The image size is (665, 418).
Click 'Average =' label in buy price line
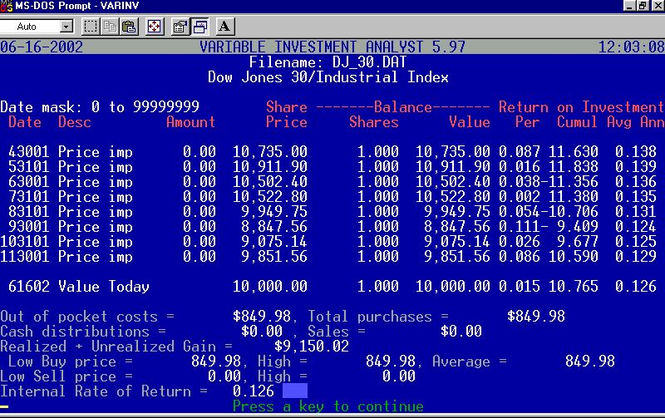pos(469,362)
